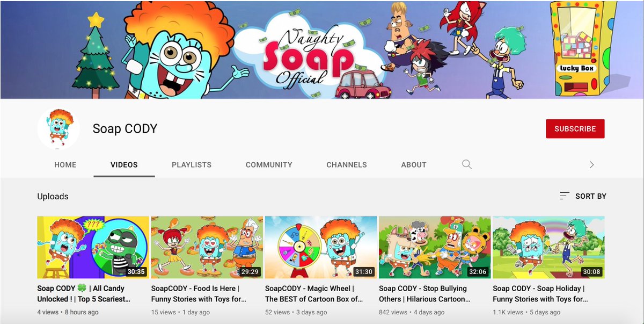Open the Food Is Here video thumbnail
Image resolution: width=644 pixels, height=324 pixels.
(x=207, y=247)
